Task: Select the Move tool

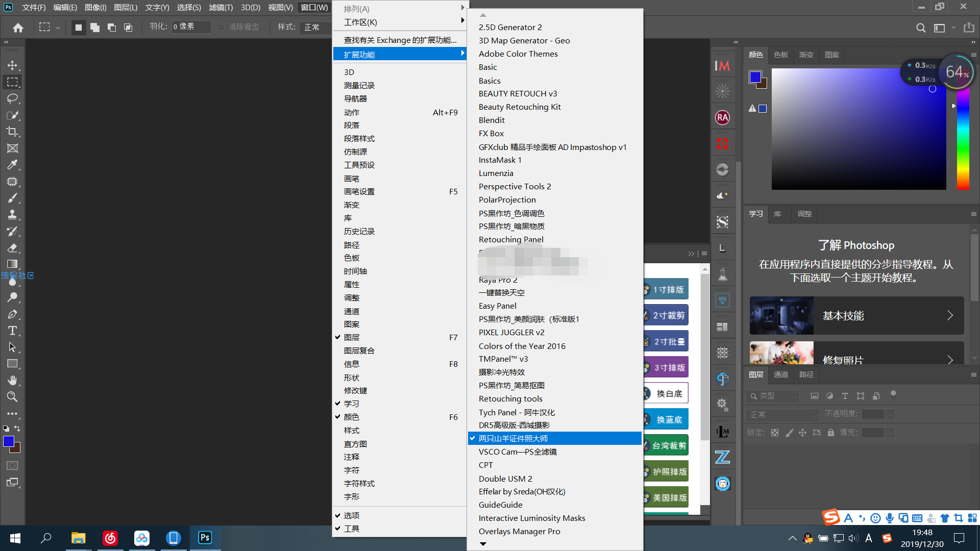Action: (x=12, y=65)
